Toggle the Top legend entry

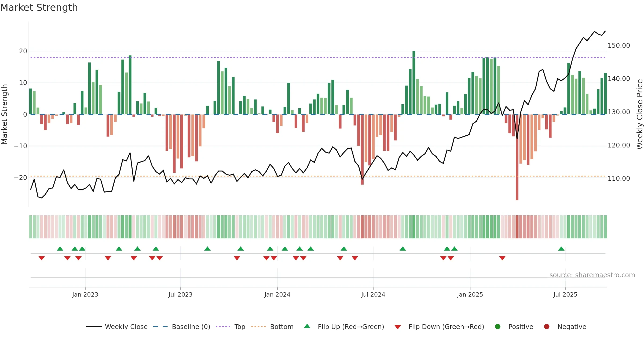tap(230, 327)
